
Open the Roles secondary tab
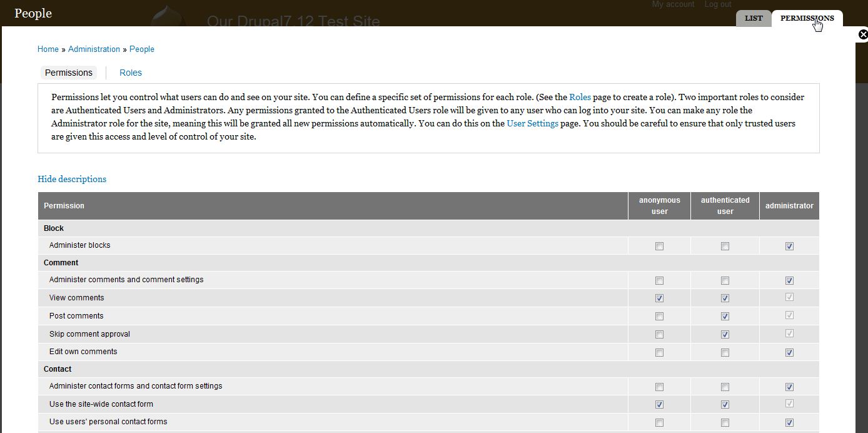131,73
